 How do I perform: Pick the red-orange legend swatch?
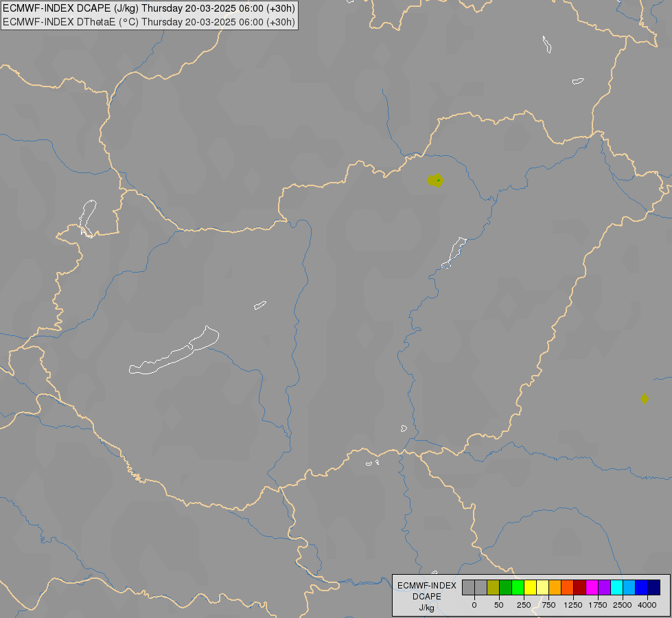[568, 588]
